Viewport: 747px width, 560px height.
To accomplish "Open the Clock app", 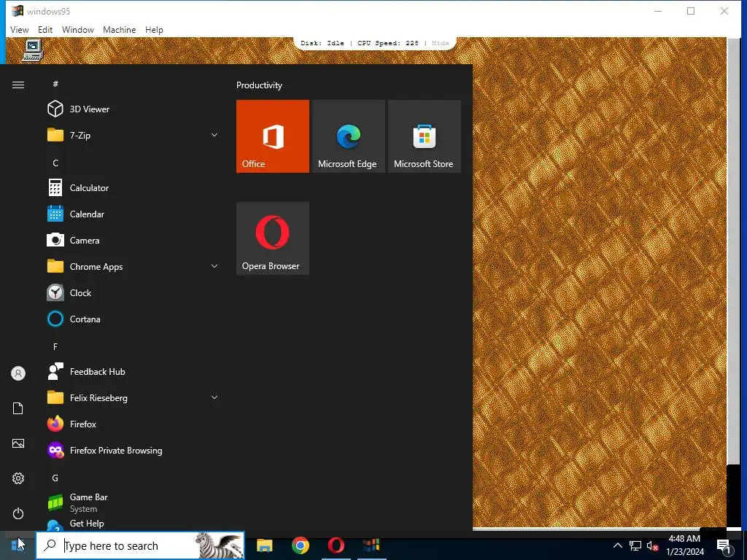I will (133, 293).
